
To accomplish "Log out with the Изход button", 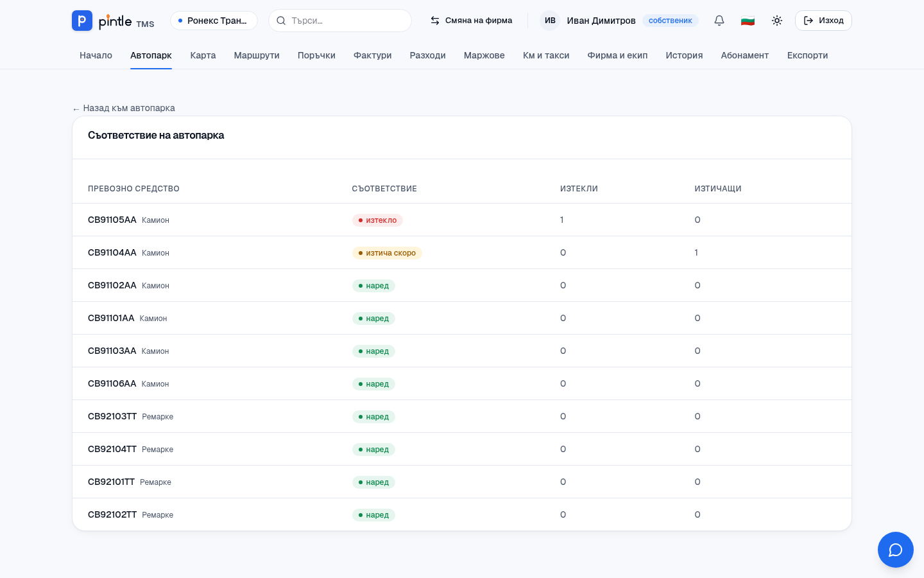I will coord(823,21).
